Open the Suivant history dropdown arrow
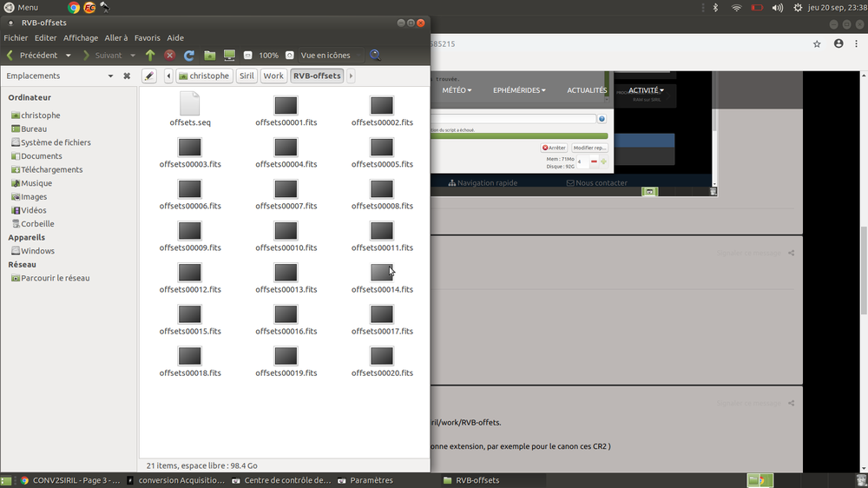 point(132,56)
